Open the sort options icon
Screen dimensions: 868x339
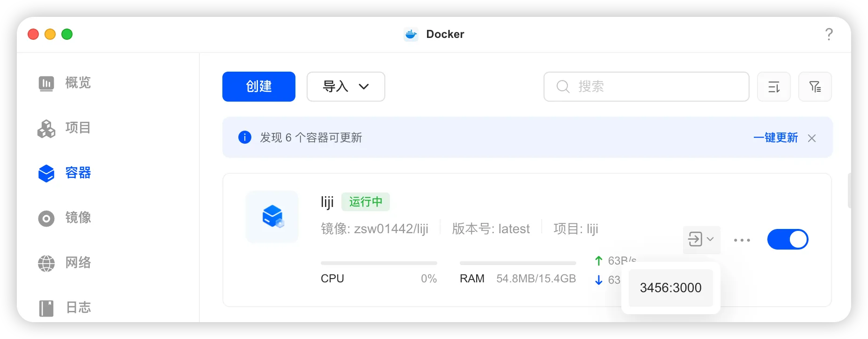point(774,87)
